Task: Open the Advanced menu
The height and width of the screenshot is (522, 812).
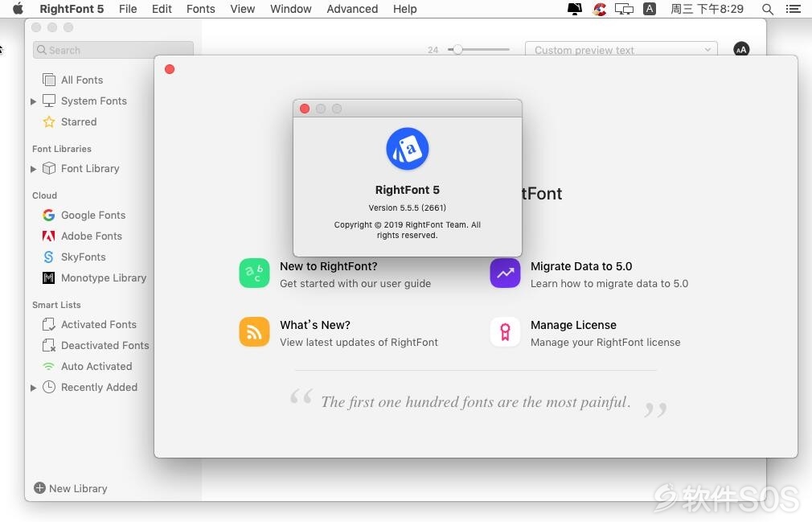Action: (352, 9)
